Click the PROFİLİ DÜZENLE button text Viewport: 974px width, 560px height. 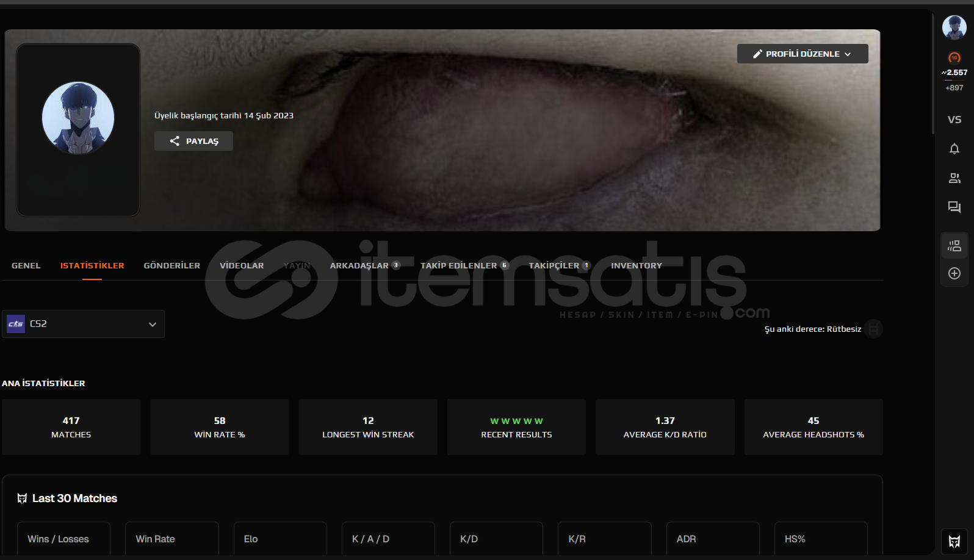tap(803, 54)
